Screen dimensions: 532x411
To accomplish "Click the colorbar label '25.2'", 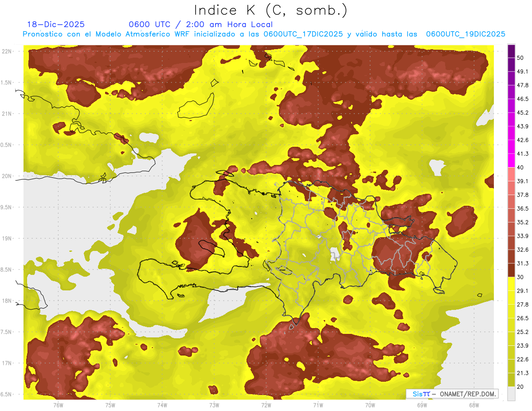I will coord(522,332).
